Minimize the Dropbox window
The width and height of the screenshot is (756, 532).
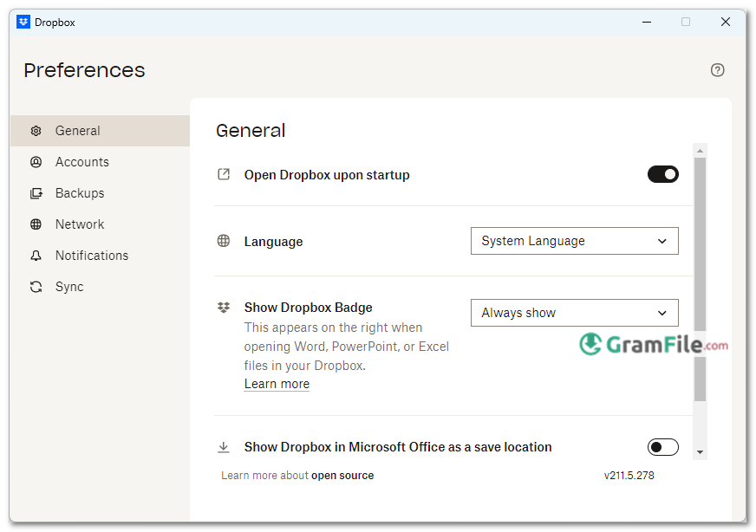[x=647, y=23]
